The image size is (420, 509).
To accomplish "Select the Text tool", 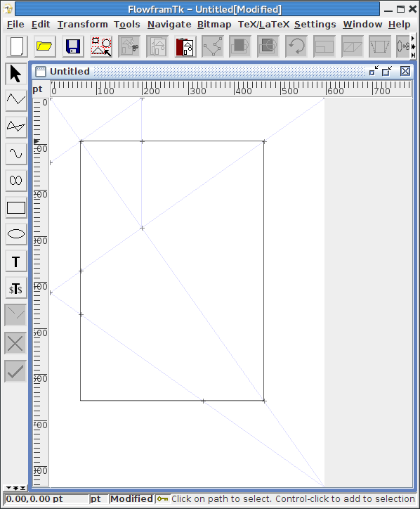I will click(x=16, y=262).
